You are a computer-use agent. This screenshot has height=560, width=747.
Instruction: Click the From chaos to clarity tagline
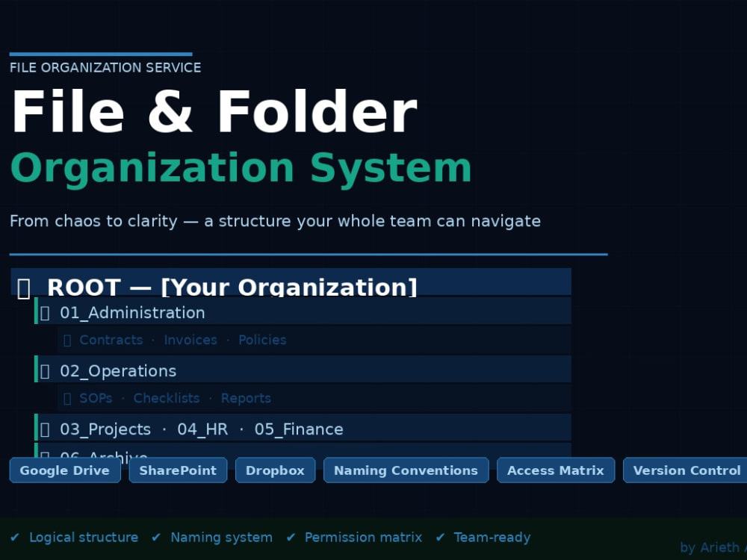(x=276, y=222)
